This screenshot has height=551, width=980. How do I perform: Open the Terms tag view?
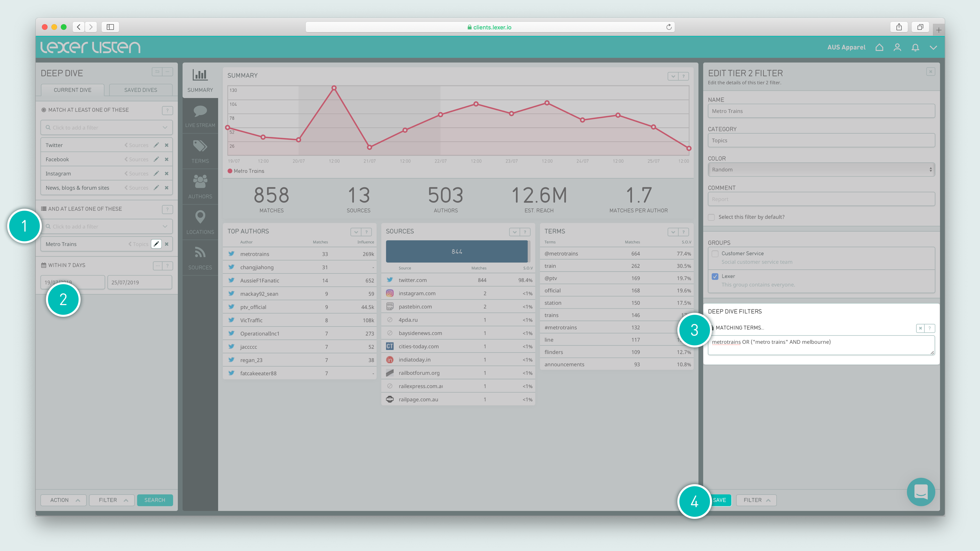[x=200, y=151]
